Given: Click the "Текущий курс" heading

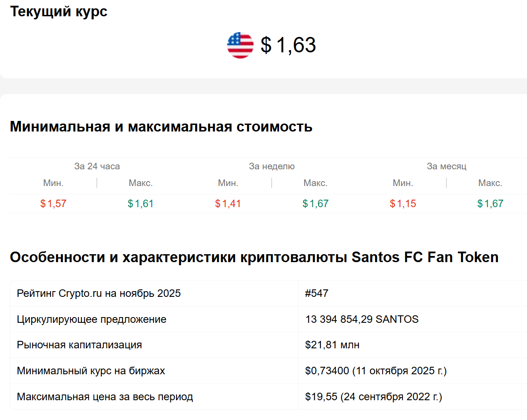Looking at the screenshot, I should pos(59,11).
